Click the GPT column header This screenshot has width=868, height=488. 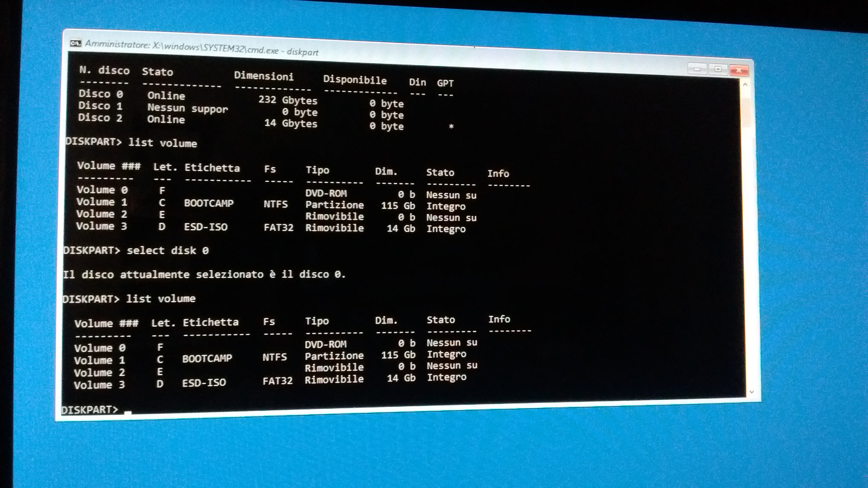point(445,83)
